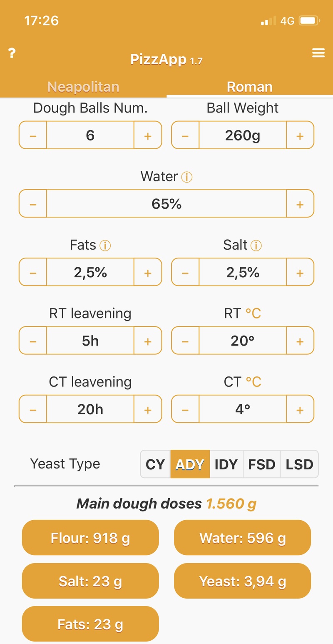Increase Dough Balls Num. with plus
The height and width of the screenshot is (644, 333).
point(147,136)
